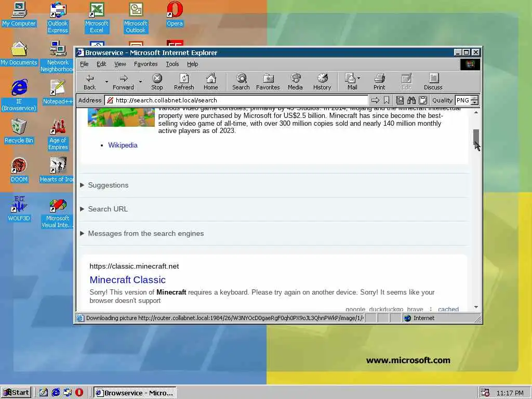Screen dimensions: 532x399
Task: Click Internet Explorer icon in quick launch
Action: [x=56, y=393]
